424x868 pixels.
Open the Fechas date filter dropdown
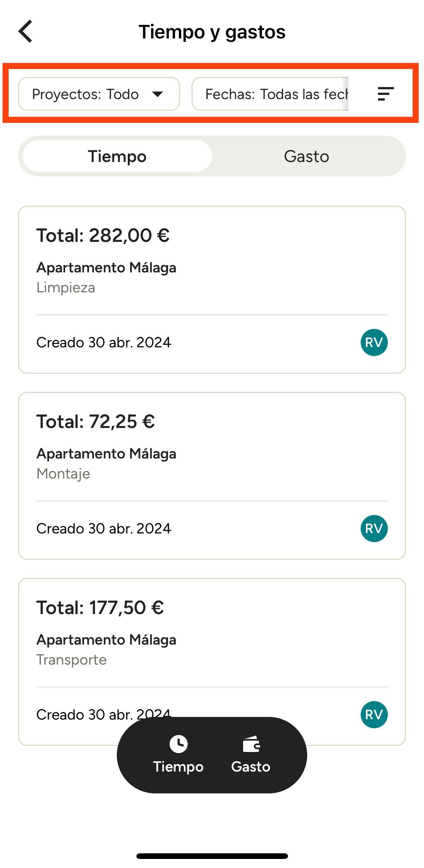point(270,94)
